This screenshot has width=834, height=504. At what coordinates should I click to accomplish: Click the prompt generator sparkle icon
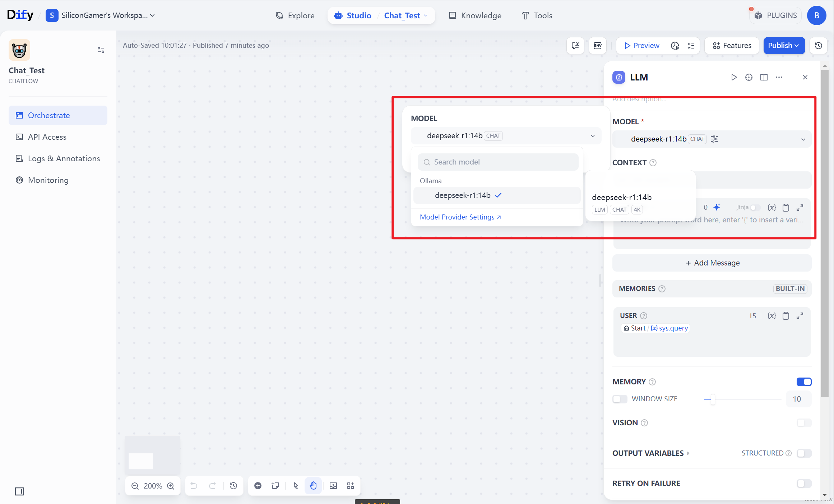click(x=717, y=207)
